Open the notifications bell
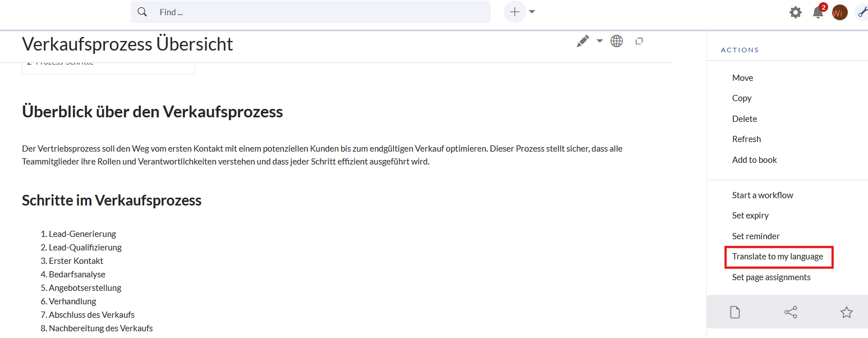868x338 pixels. 818,12
